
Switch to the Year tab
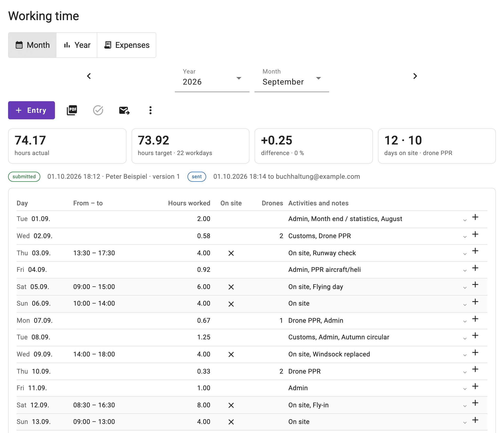click(77, 45)
